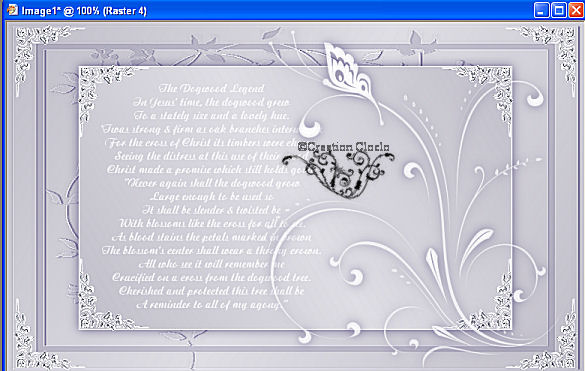
Task: Click the poem title 'The Dogwood Legend'
Action: pyautogui.click(x=212, y=88)
